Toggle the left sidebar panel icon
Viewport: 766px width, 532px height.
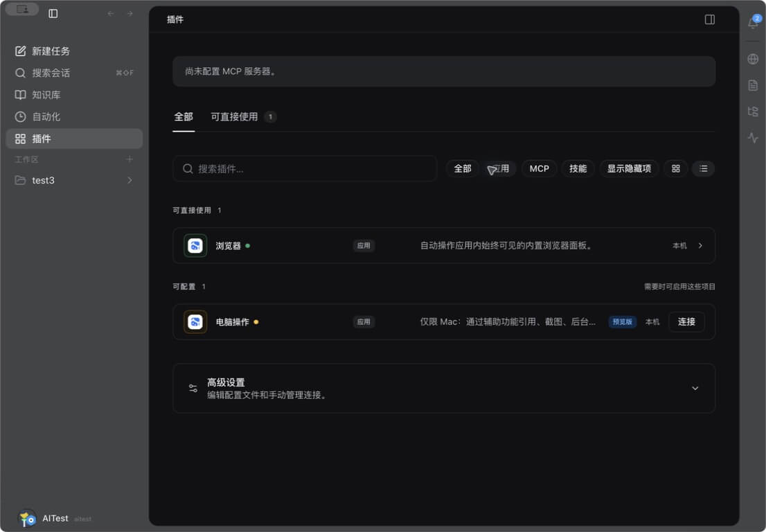53,14
